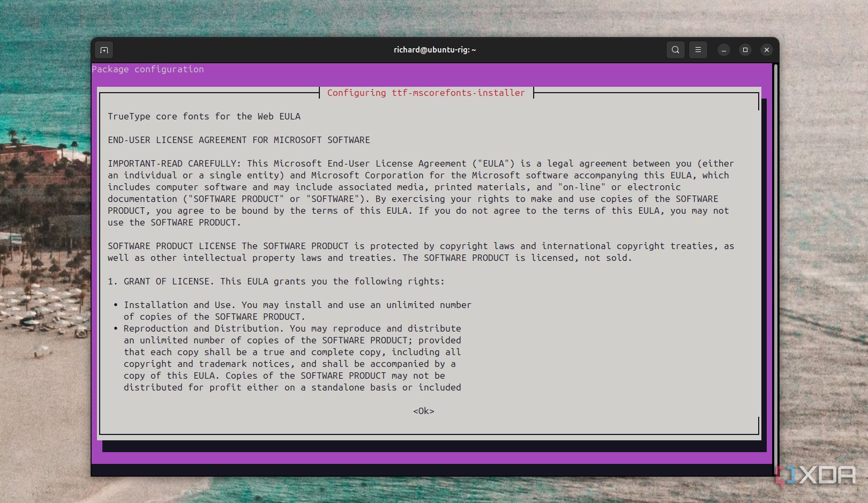Click the 'SOFTWARE PRODUCT LICENSE' paragraph start
868x503 pixels.
click(x=172, y=246)
